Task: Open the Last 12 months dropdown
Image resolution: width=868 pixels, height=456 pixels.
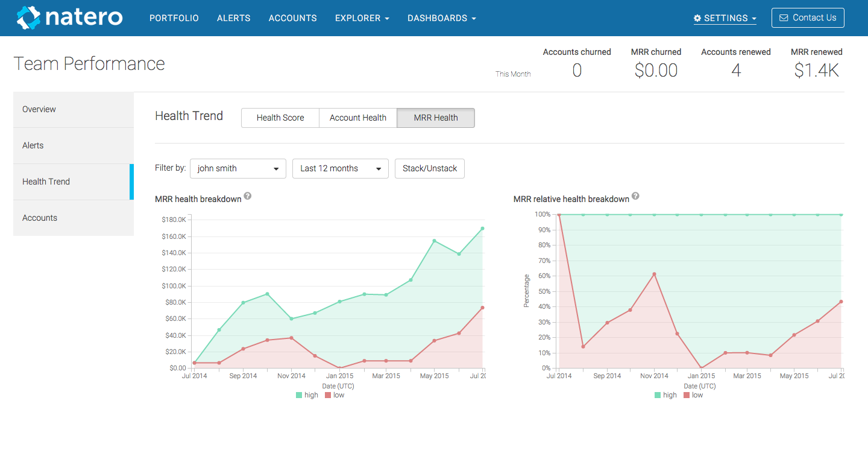Action: click(341, 169)
